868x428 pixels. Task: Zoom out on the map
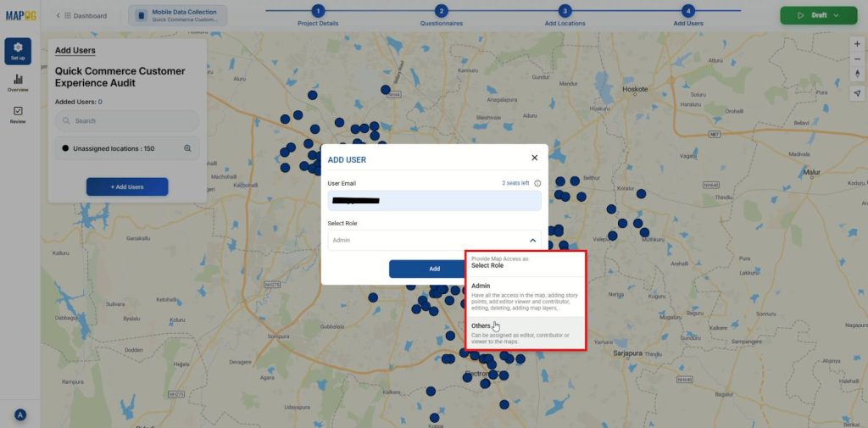click(x=857, y=58)
